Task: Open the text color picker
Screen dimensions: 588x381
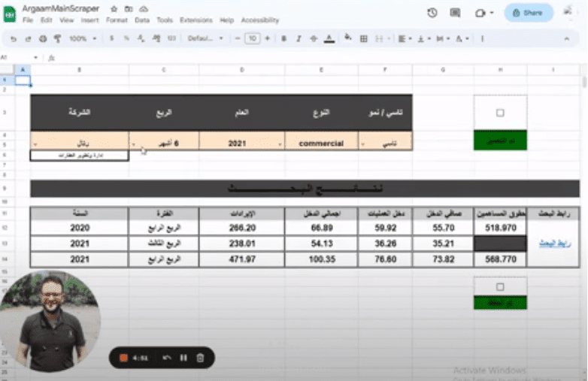Action: tap(329, 38)
